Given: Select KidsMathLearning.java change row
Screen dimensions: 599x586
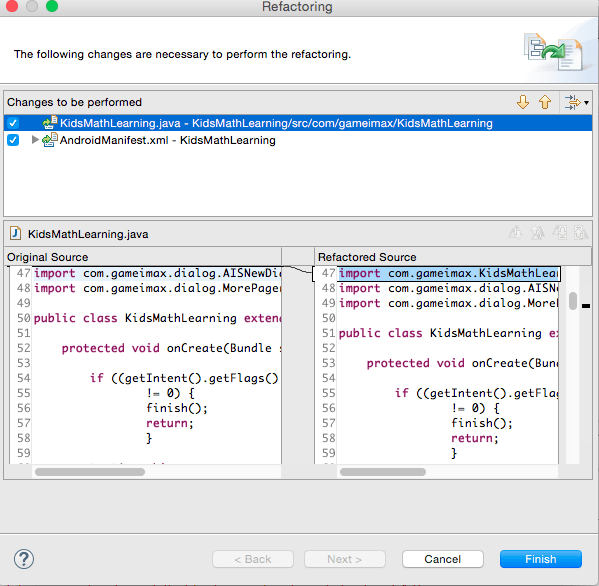Looking at the screenshot, I should 298,123.
